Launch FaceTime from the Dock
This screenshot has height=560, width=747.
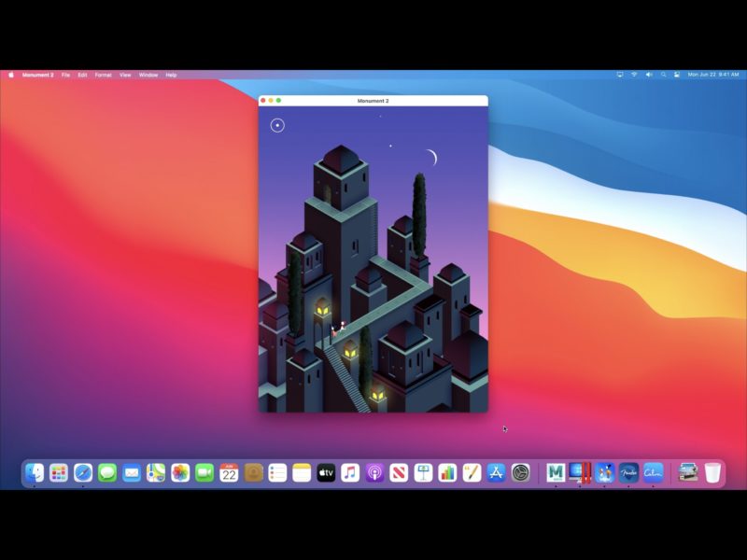(204, 473)
